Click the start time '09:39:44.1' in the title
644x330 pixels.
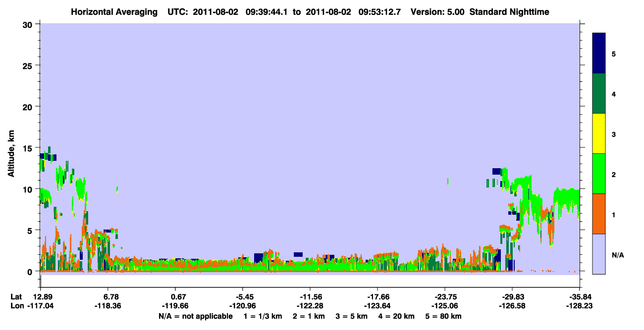pyautogui.click(x=266, y=12)
